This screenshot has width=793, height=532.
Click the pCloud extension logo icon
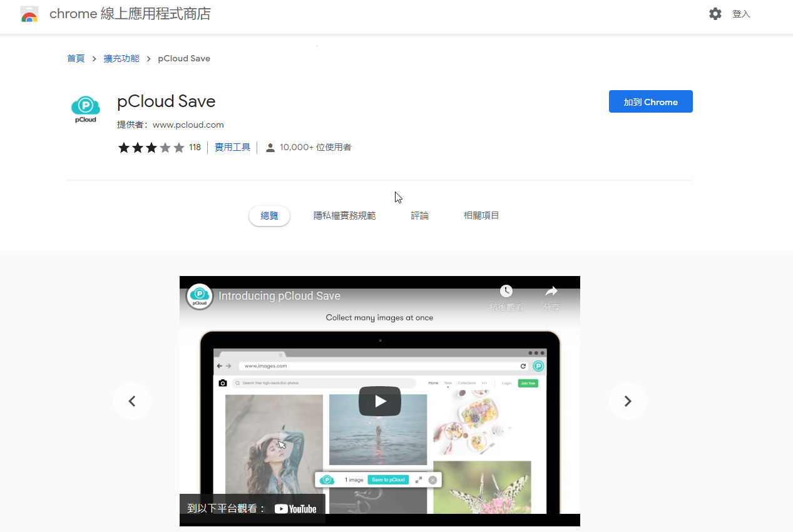(x=86, y=109)
